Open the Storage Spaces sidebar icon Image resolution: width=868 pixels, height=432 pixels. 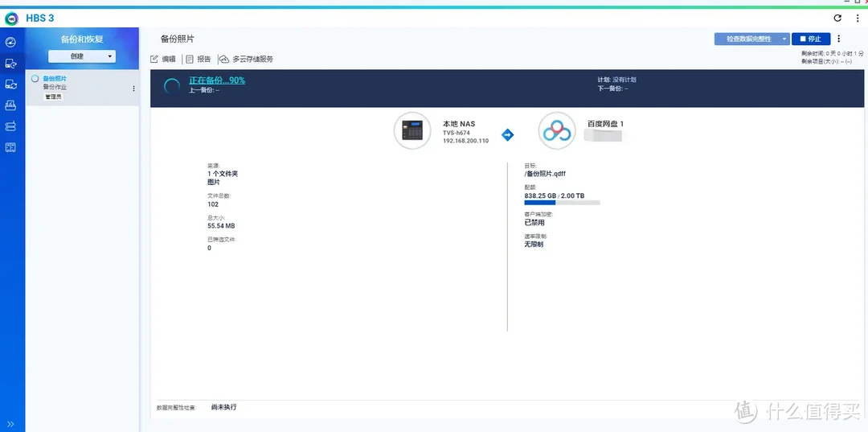[10, 126]
